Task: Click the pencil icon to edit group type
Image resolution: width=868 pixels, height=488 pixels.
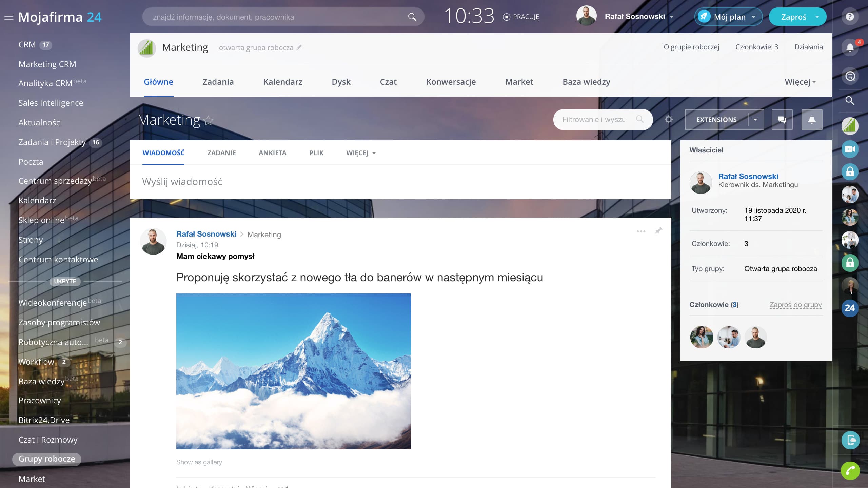Action: pos(299,48)
